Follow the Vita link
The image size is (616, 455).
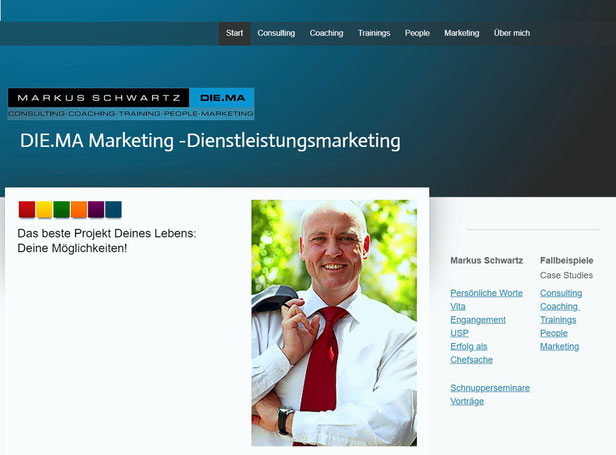458,306
